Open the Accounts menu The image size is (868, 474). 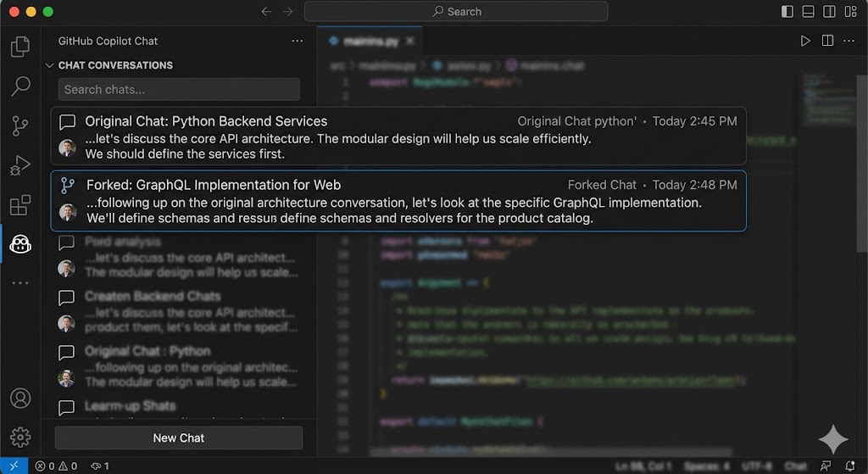[20, 399]
